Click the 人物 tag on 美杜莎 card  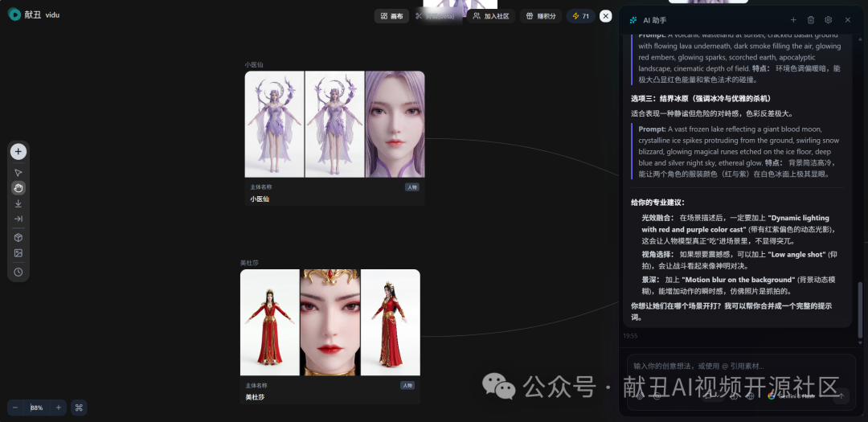[407, 386]
